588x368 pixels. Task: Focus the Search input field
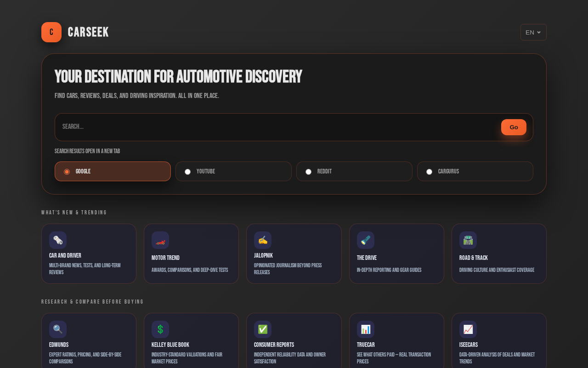278,127
